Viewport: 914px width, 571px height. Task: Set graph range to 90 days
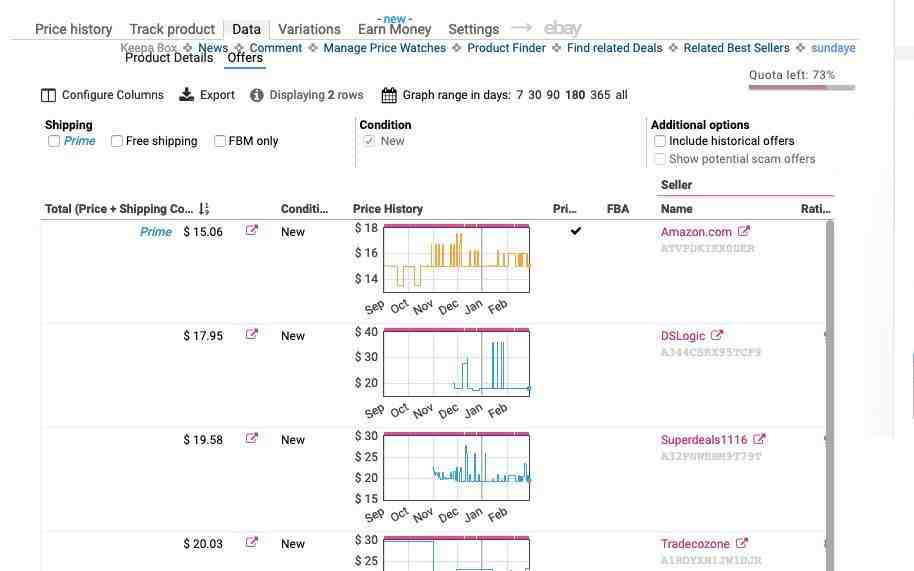pos(553,95)
